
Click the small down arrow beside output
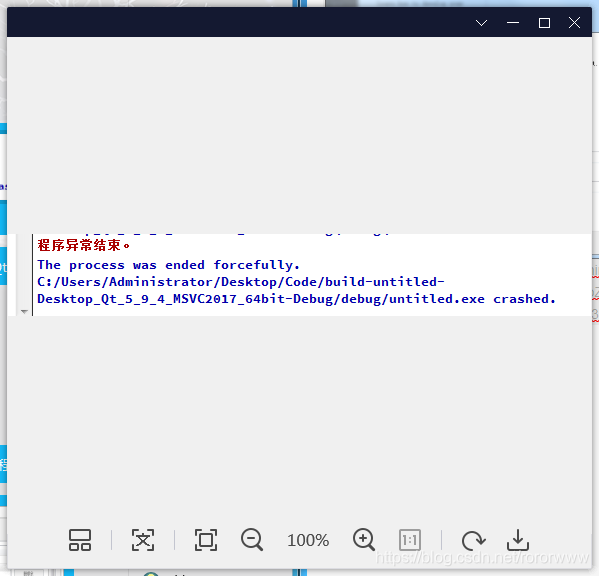click(24, 312)
